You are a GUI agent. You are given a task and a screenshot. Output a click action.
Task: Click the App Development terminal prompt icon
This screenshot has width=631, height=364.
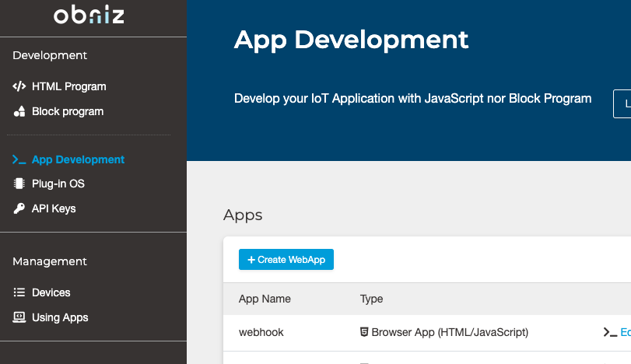19,159
